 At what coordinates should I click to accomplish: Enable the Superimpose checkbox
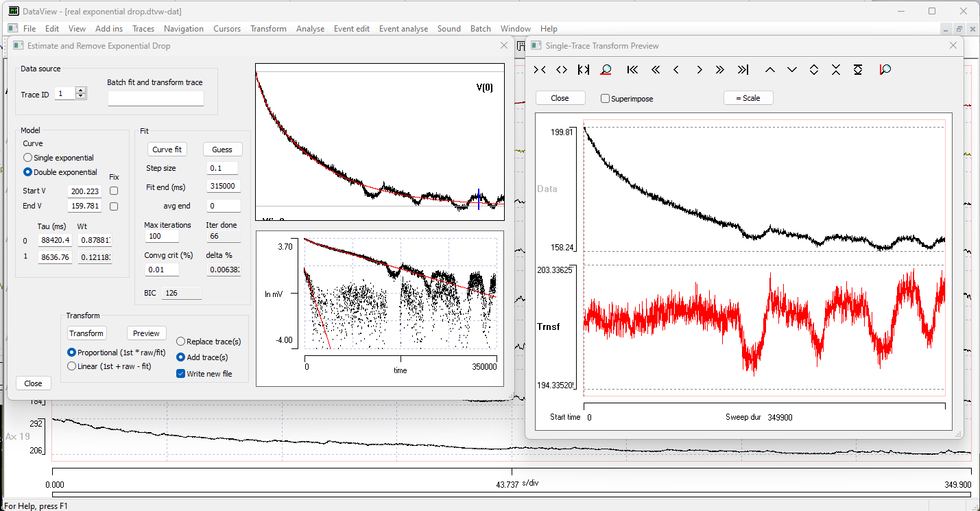[x=605, y=97]
